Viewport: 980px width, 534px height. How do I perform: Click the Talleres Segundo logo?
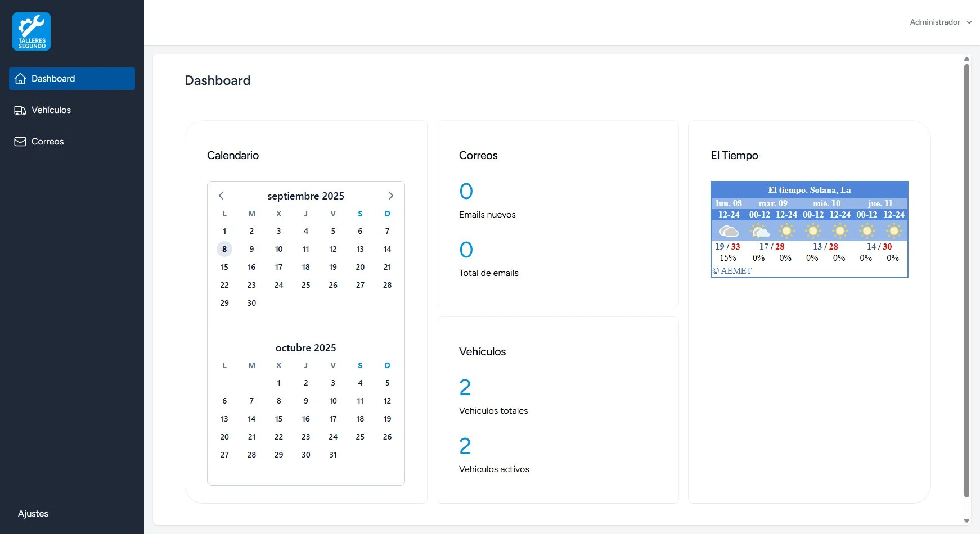(x=32, y=31)
